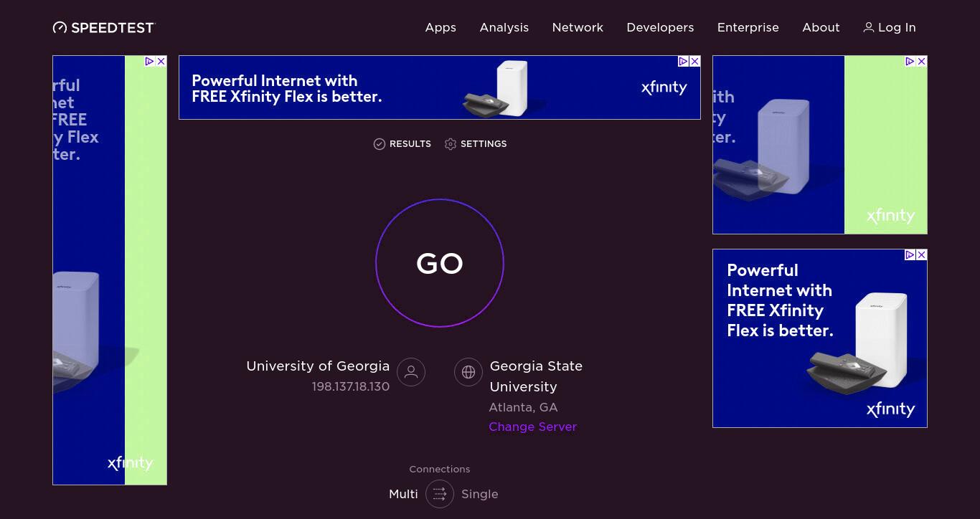980x519 pixels.
Task: Click the University of Georgia ISP name
Action: 318,366
